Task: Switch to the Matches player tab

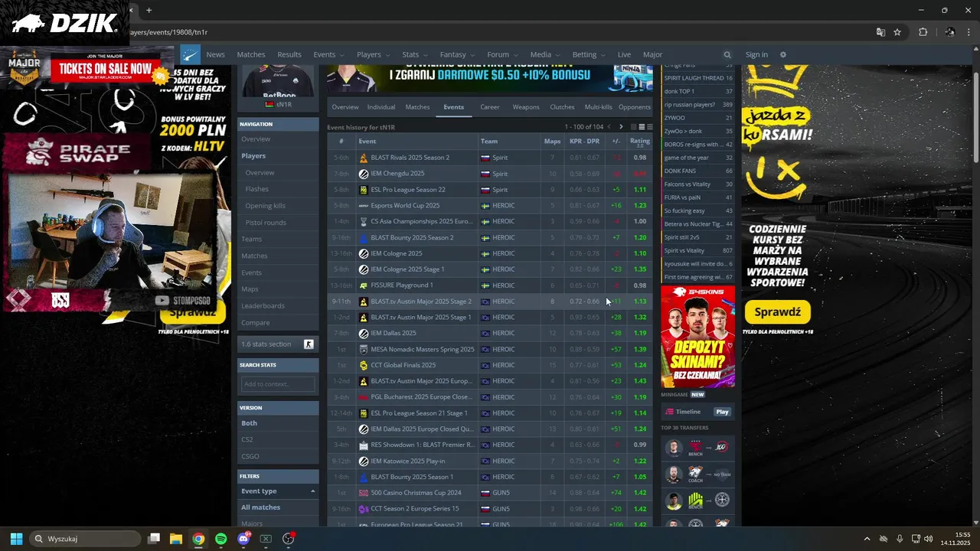Action: click(x=417, y=107)
